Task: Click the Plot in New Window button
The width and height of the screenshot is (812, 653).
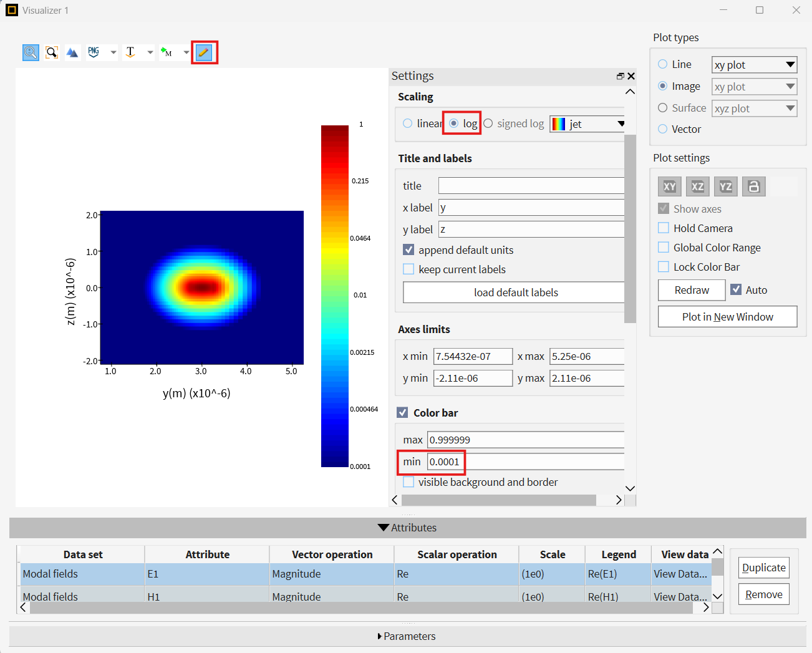Action: pyautogui.click(x=728, y=317)
